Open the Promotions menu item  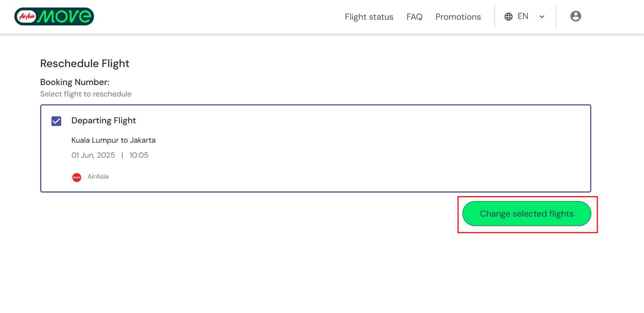458,17
